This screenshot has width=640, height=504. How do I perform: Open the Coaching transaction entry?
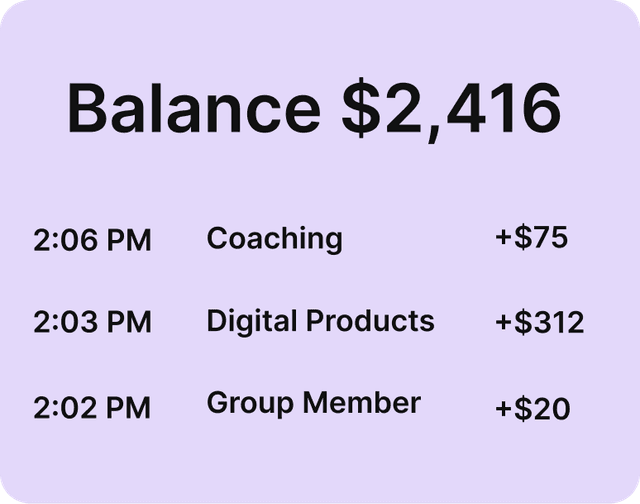click(x=274, y=238)
